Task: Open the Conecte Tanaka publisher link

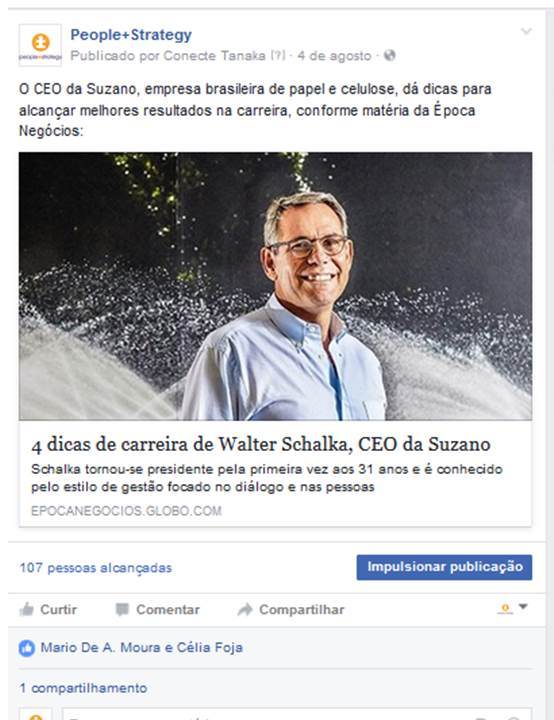Action: coord(215,56)
